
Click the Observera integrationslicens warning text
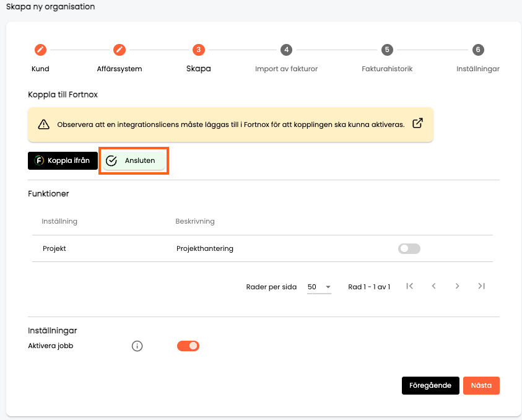tap(231, 125)
